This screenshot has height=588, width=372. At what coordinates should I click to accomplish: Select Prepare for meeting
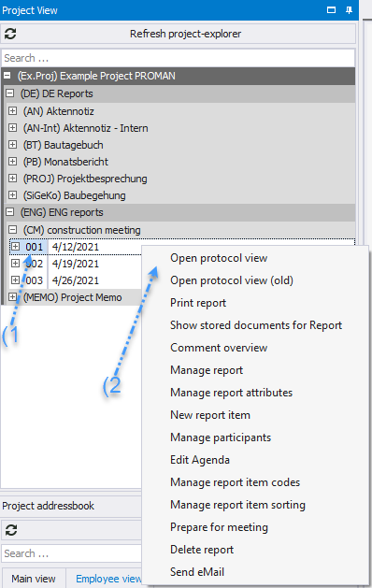click(219, 527)
